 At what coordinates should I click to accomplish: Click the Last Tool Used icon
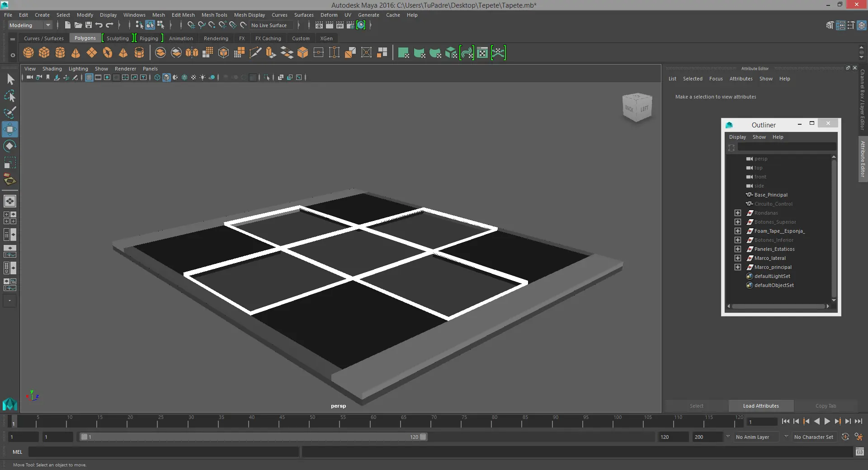(10, 180)
